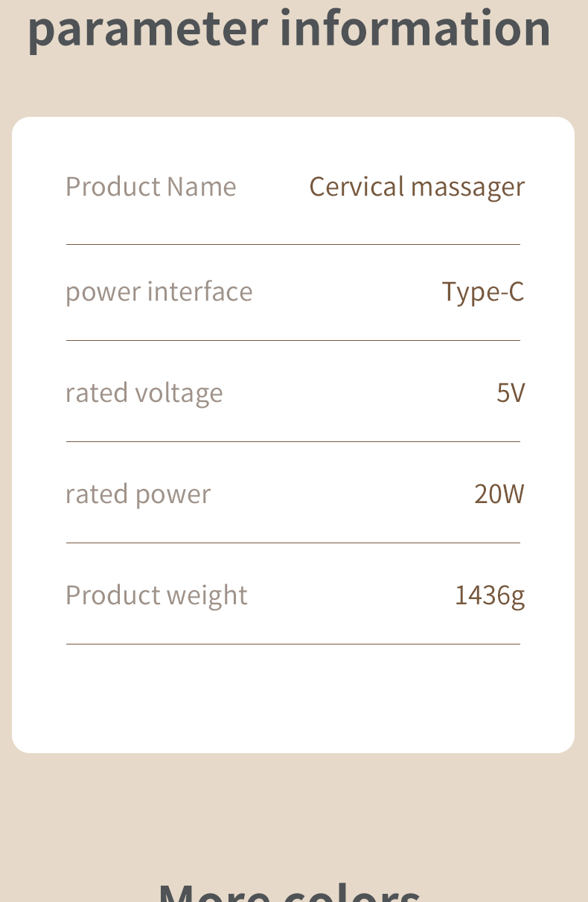The width and height of the screenshot is (588, 902).
Task: Click the divider line under Product Name row
Action: (293, 244)
